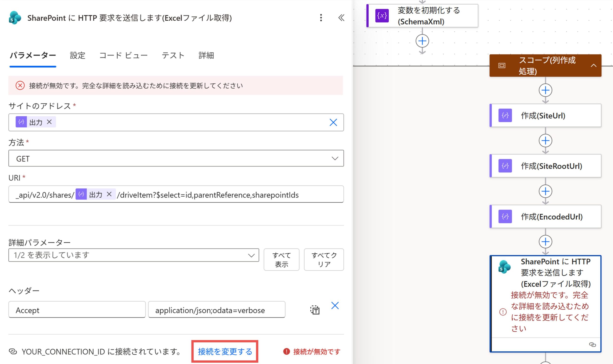
Task: Click the compose icon on 作成(SiteUrl)
Action: tap(505, 115)
